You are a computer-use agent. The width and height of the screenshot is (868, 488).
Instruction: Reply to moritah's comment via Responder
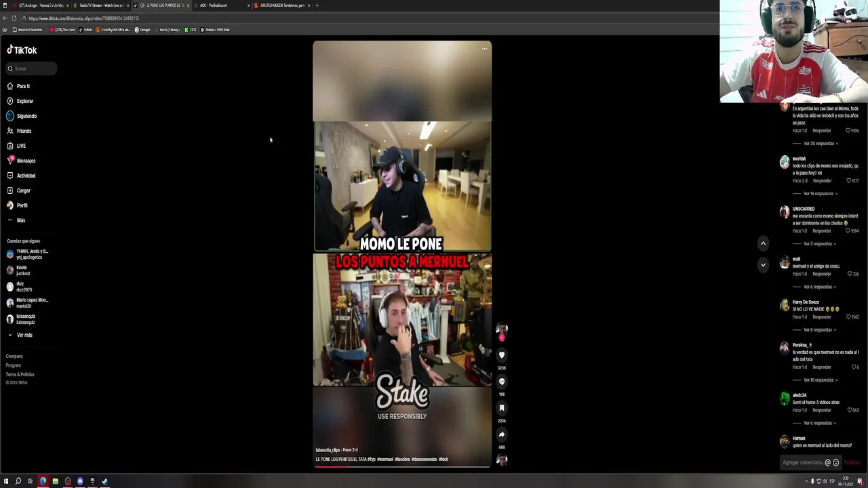pos(822,181)
